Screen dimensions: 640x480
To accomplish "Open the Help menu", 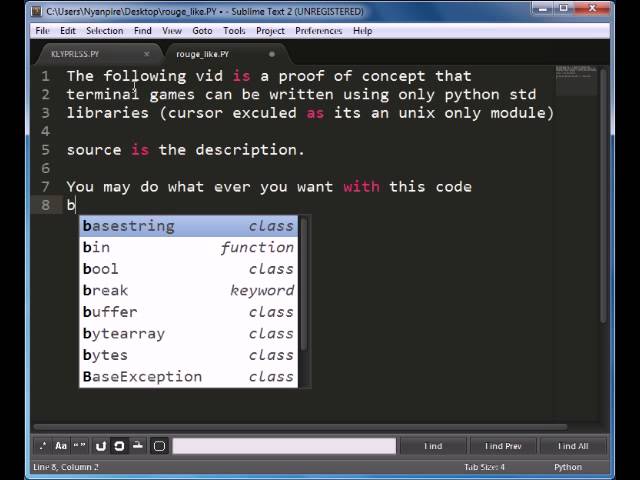I will pyautogui.click(x=362, y=31).
